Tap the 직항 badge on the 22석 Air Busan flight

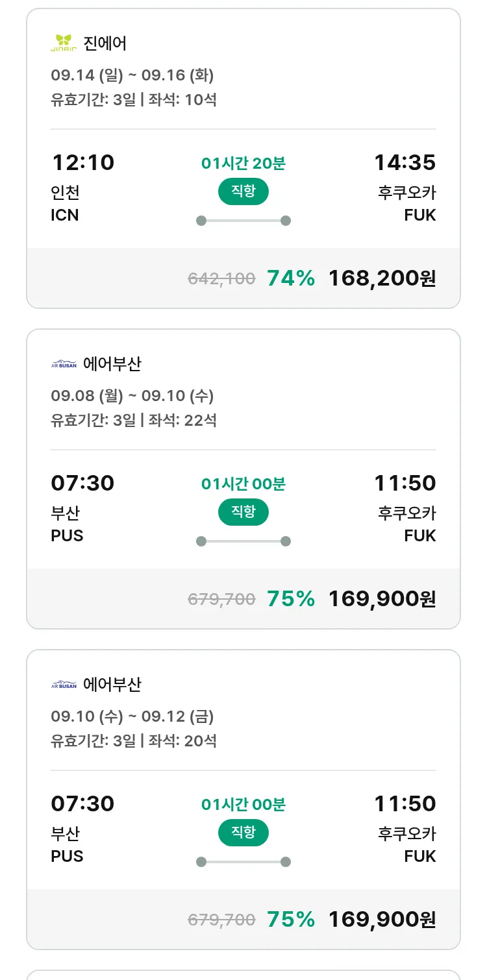[243, 513]
